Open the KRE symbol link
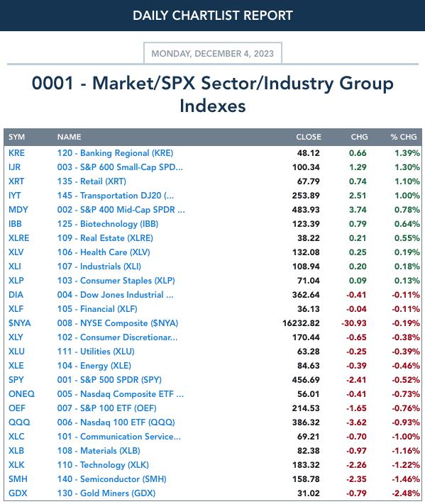This screenshot has width=425, height=504. point(16,153)
